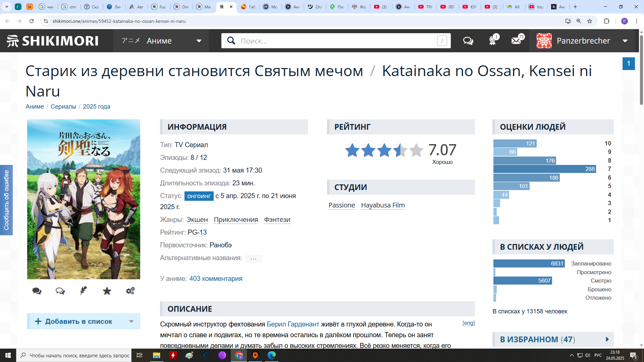The height and width of the screenshot is (362, 644).
Task: Click the blue 1 notification badge at page edge
Action: [629, 63]
